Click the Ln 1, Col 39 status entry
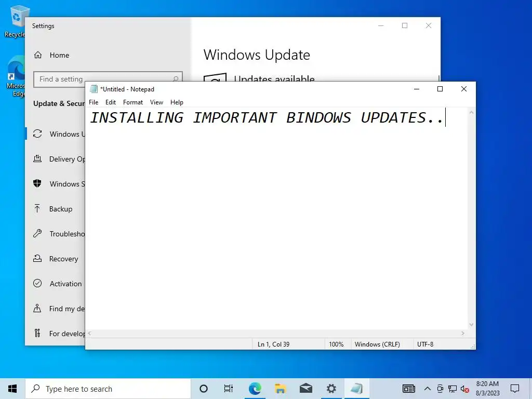Screen dimensions: 532x399 pos(273,344)
